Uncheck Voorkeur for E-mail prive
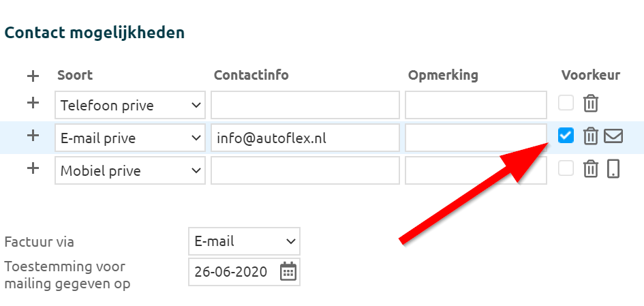Viewport: 644px width, 306px height. 566,136
